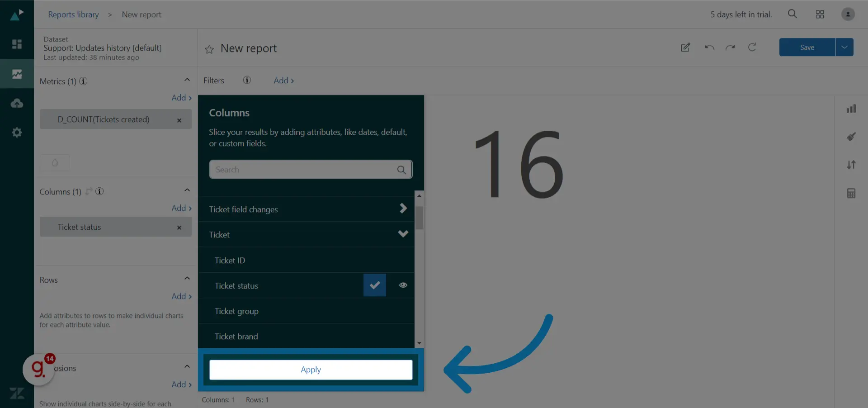The image size is (868, 408).
Task: Collapse the Explosions section chevron
Action: (187, 366)
